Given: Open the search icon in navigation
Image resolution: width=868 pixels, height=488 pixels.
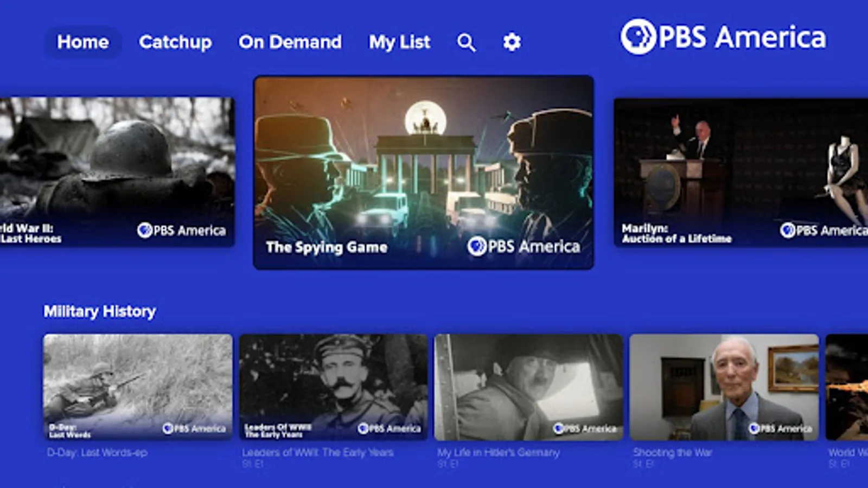Looking at the screenshot, I should (x=466, y=42).
